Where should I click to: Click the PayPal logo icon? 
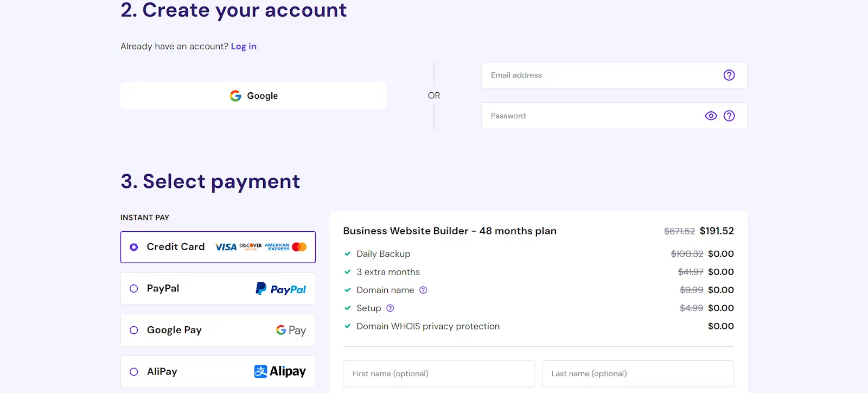[281, 288]
